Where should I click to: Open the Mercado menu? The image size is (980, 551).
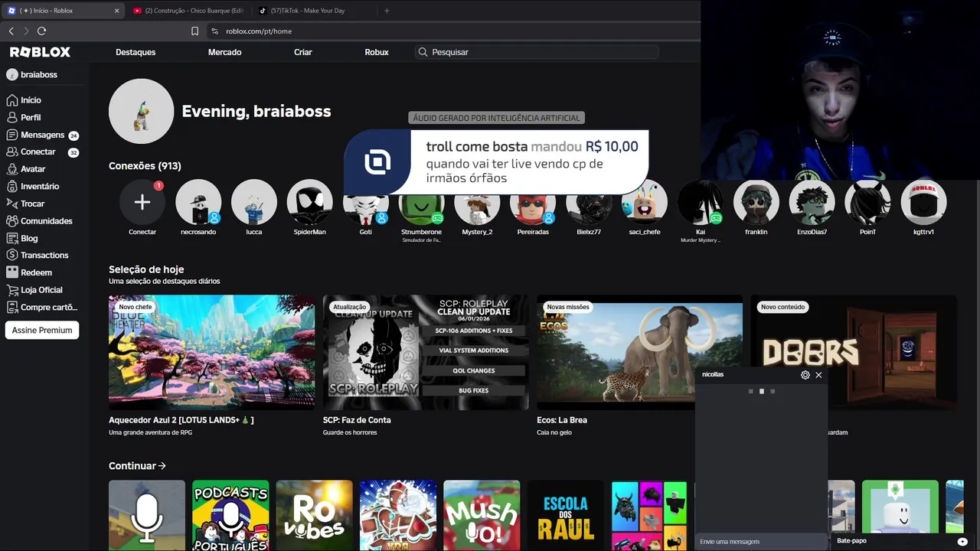pos(224,52)
